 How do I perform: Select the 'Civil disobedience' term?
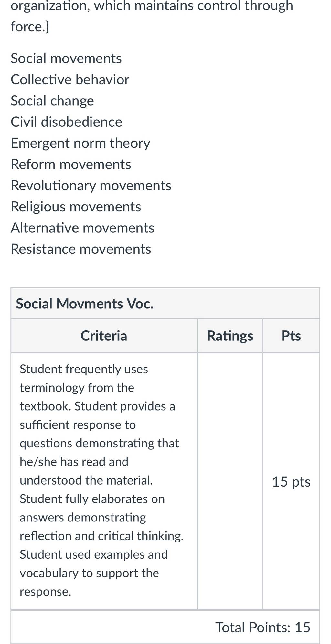tap(66, 122)
